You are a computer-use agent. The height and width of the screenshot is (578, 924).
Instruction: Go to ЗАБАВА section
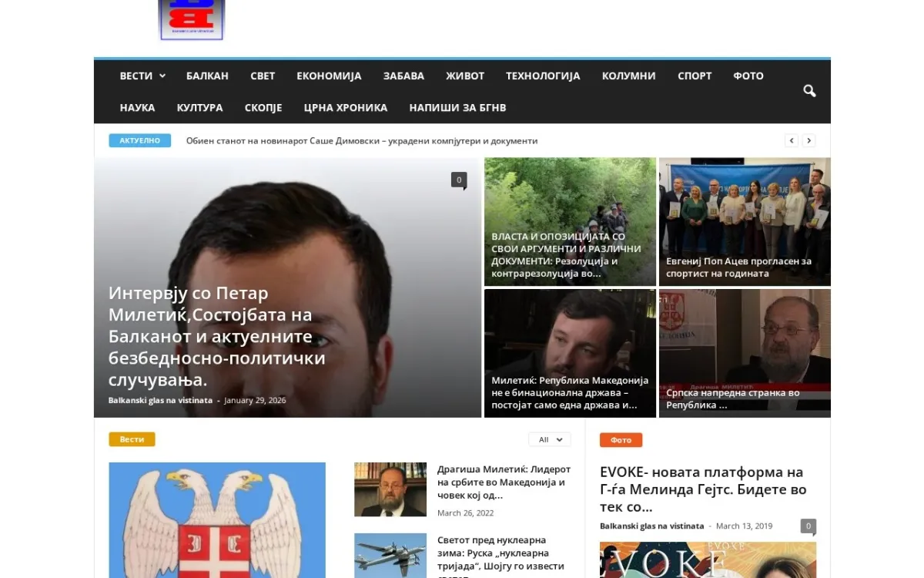click(x=403, y=76)
